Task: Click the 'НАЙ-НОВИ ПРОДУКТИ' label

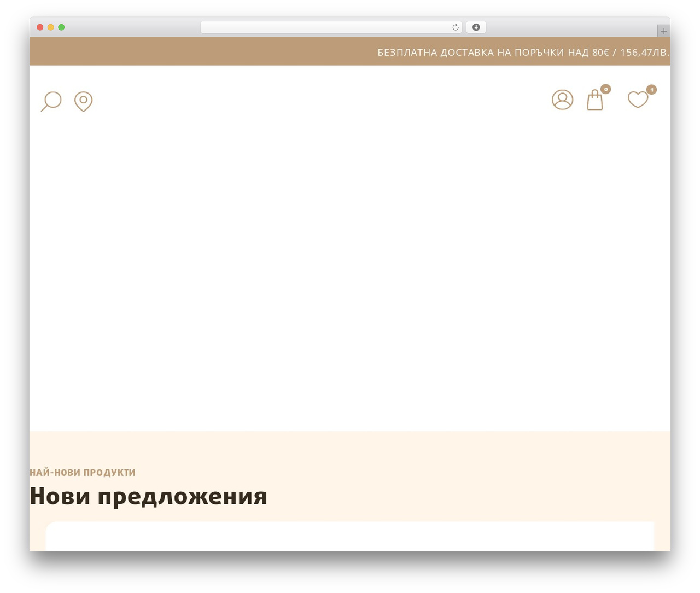Action: [83, 472]
